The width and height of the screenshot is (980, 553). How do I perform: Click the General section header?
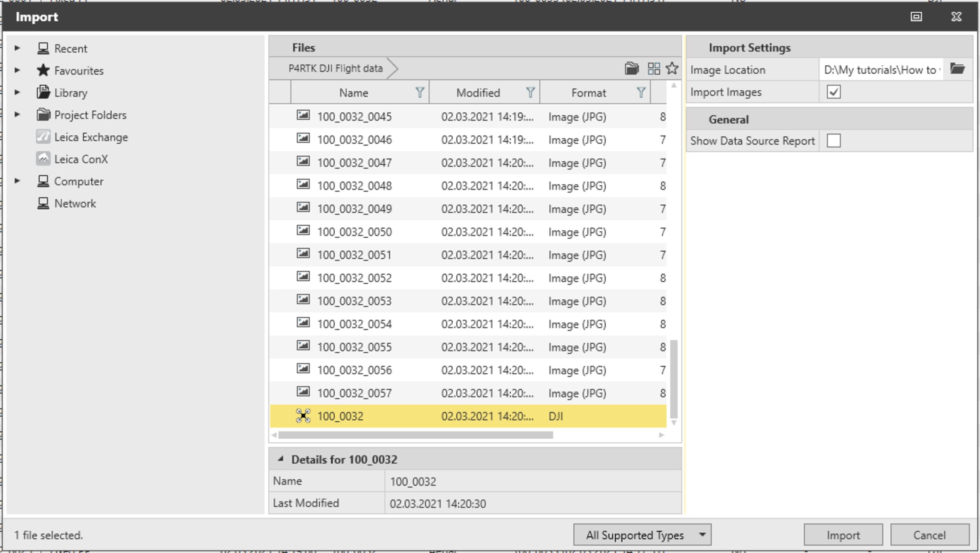coord(829,119)
